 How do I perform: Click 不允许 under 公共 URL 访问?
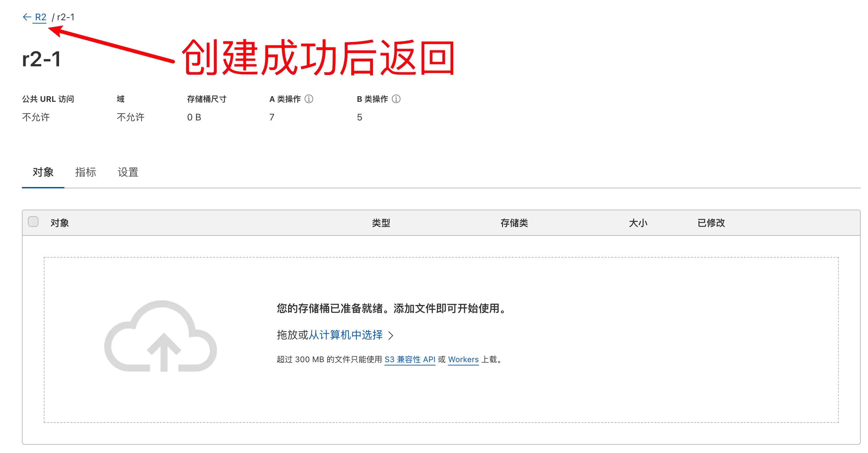tap(36, 117)
